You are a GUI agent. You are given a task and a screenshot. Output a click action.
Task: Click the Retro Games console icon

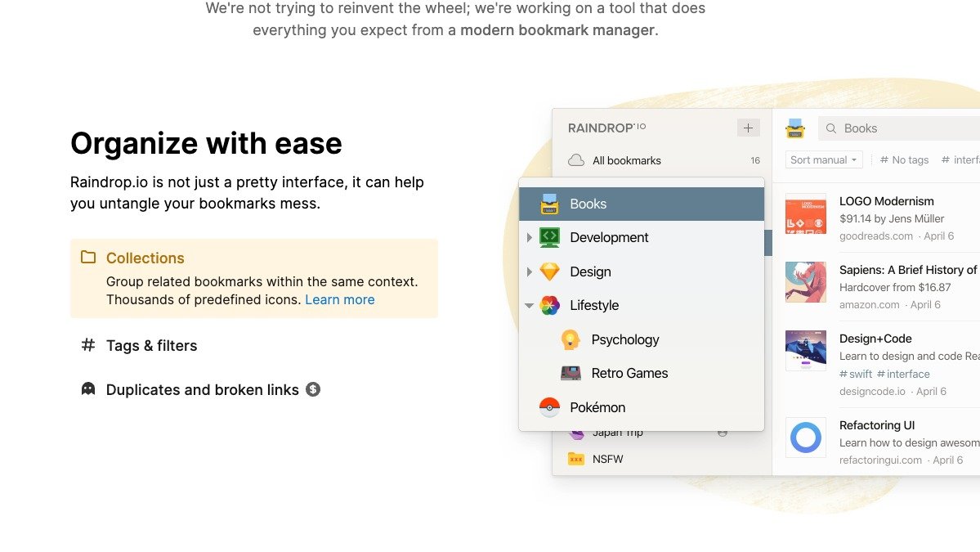click(x=571, y=373)
